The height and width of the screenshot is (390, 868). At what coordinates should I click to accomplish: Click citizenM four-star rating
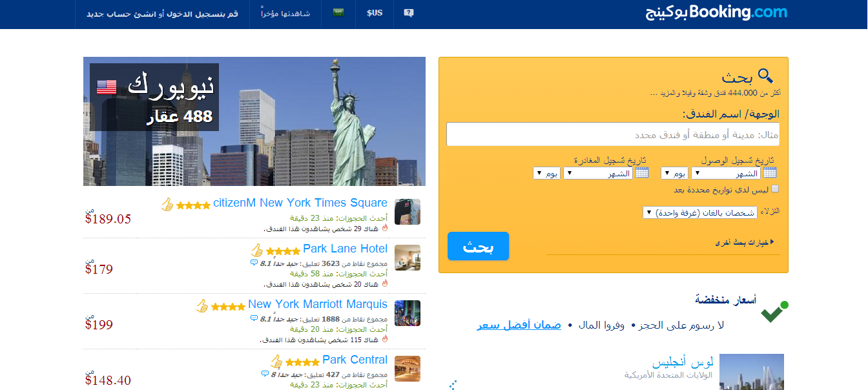tap(193, 205)
